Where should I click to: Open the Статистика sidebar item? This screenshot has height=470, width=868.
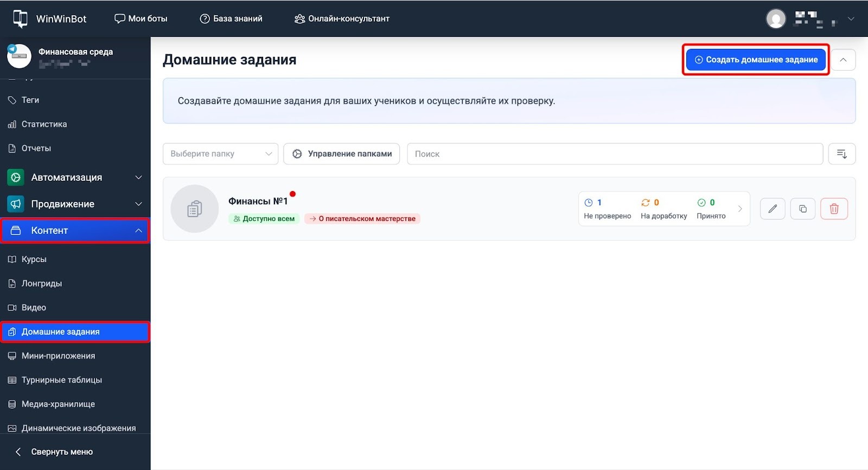(44, 124)
